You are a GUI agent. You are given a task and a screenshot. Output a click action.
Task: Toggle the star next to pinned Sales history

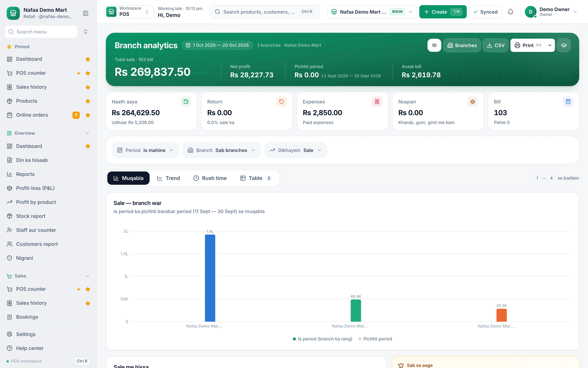(x=88, y=87)
